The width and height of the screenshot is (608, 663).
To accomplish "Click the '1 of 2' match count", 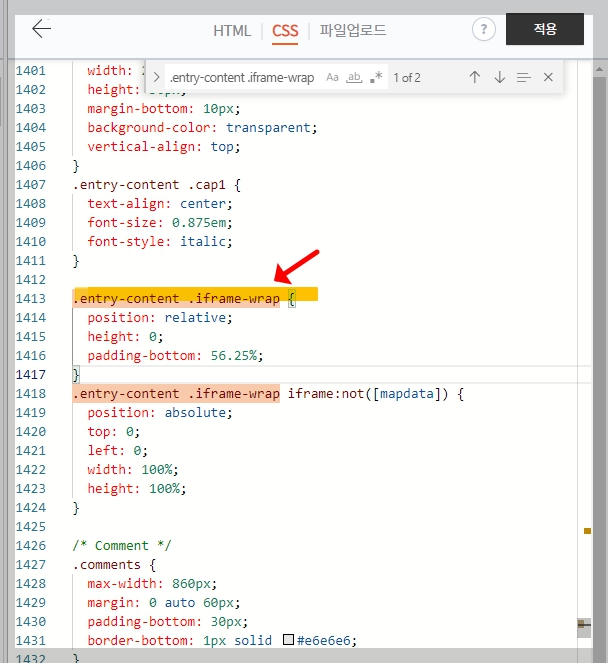I will point(407,78).
